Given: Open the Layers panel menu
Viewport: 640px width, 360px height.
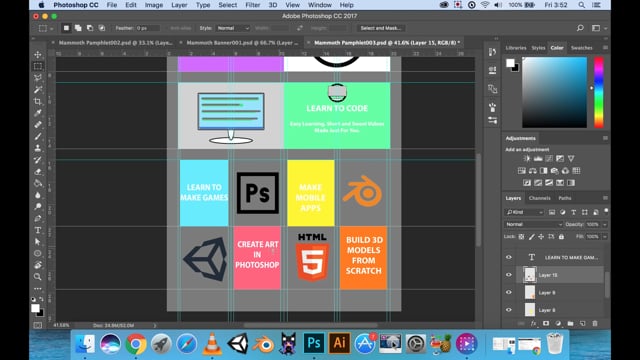Looking at the screenshot, I should (x=605, y=198).
